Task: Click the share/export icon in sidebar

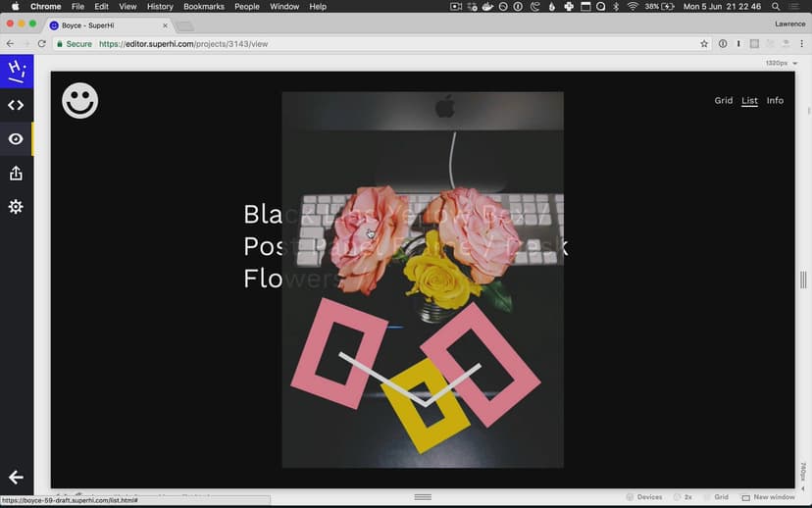Action: click(x=16, y=174)
